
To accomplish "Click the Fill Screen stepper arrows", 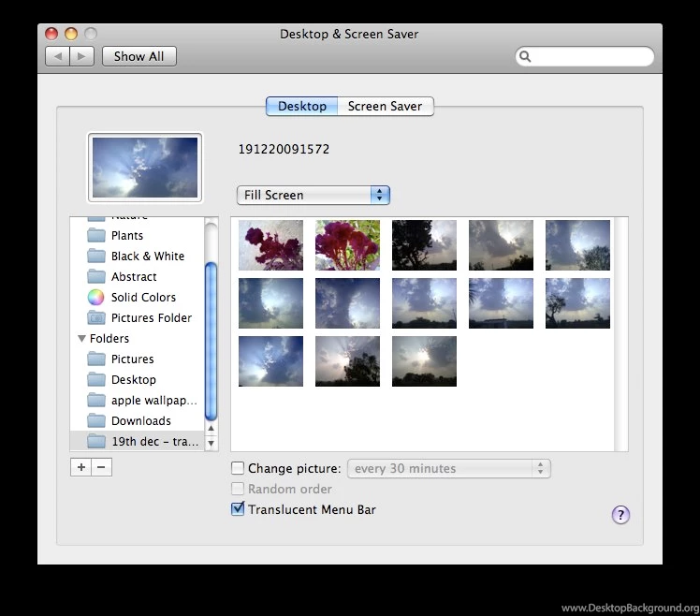I will point(379,196).
